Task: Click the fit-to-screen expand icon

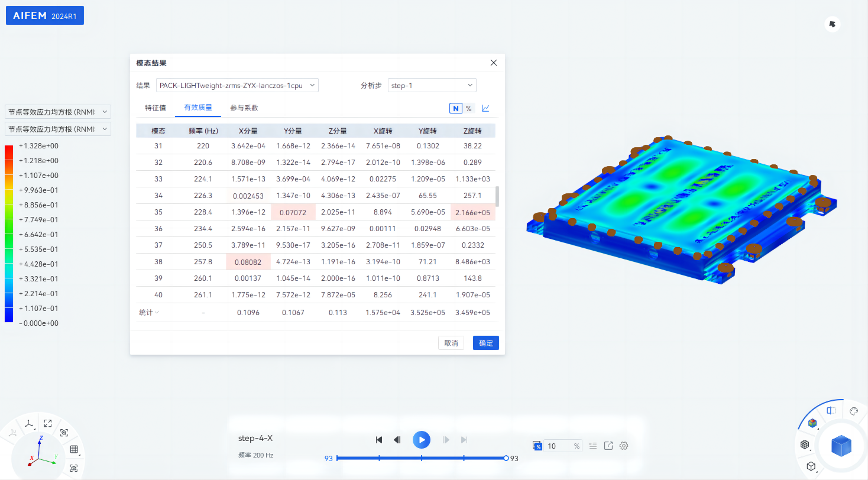Action: (48, 423)
